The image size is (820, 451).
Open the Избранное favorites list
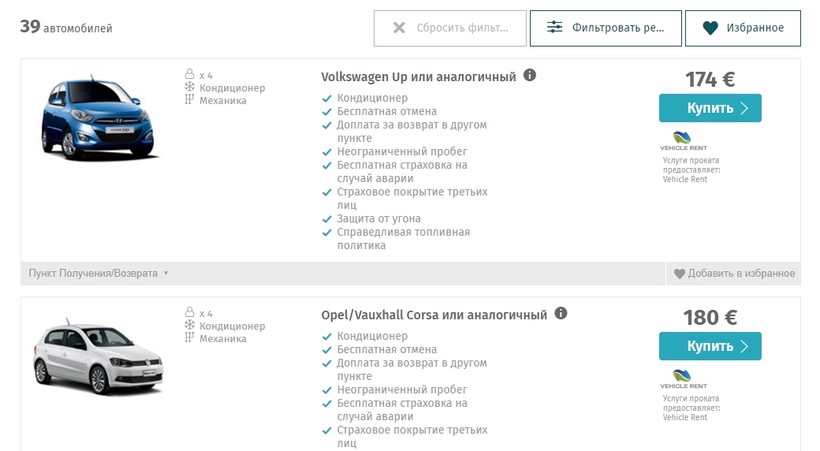742,28
